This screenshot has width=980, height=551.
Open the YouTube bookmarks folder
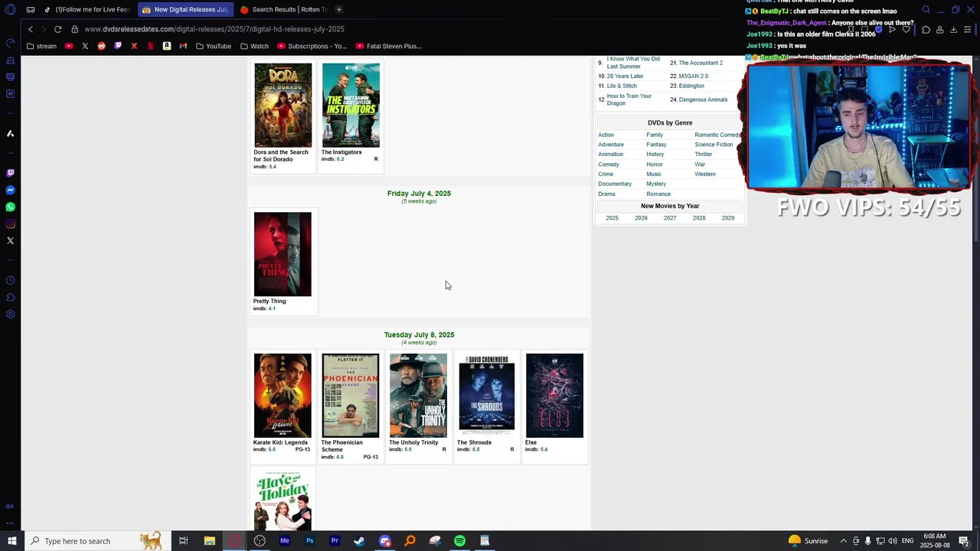coord(214,46)
